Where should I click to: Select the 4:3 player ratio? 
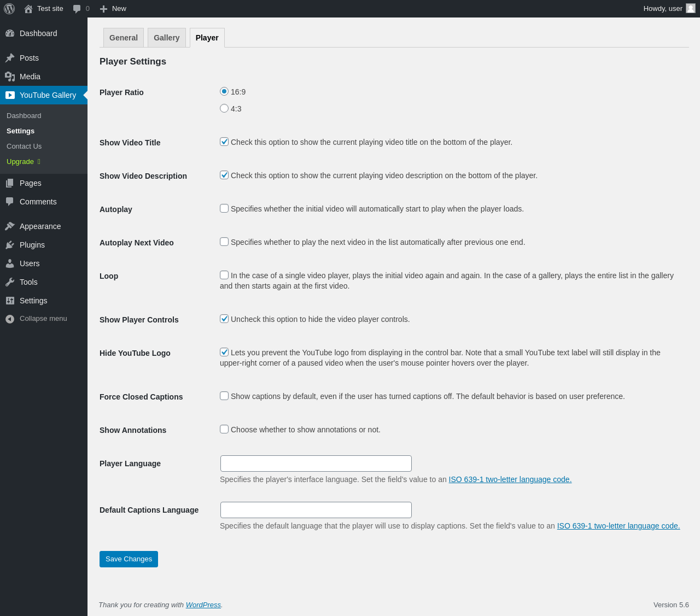(224, 108)
